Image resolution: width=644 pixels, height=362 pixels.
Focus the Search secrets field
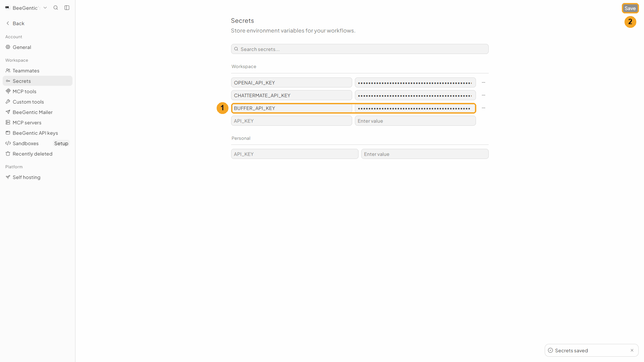coord(360,49)
